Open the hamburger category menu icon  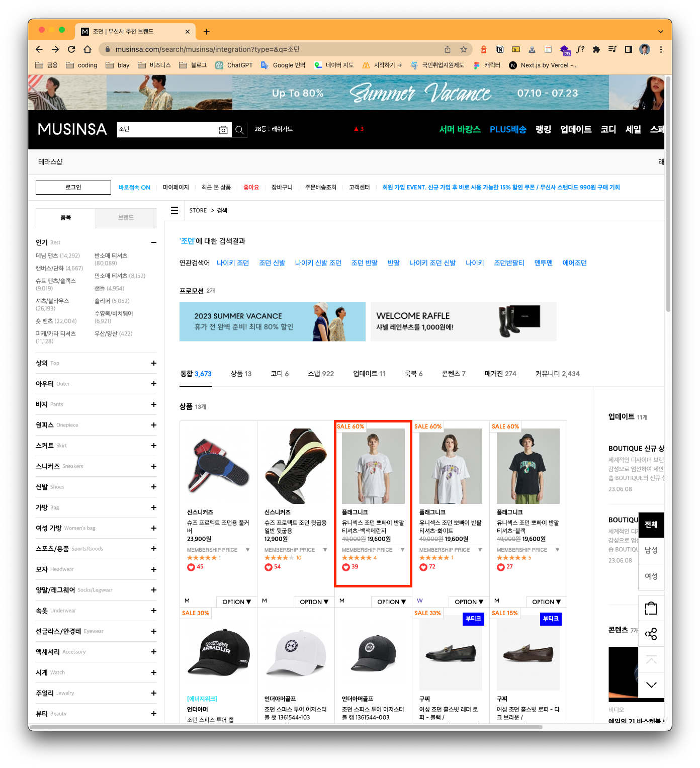(174, 210)
